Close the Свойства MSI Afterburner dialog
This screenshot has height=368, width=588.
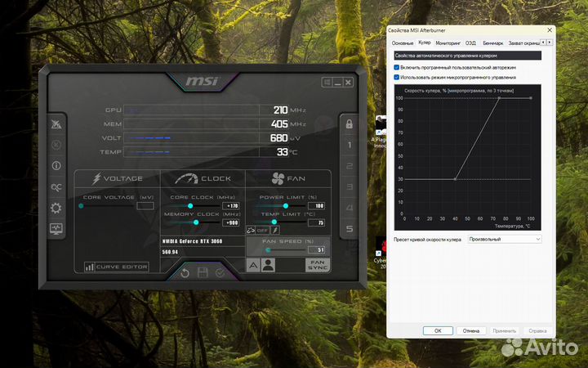coord(550,30)
